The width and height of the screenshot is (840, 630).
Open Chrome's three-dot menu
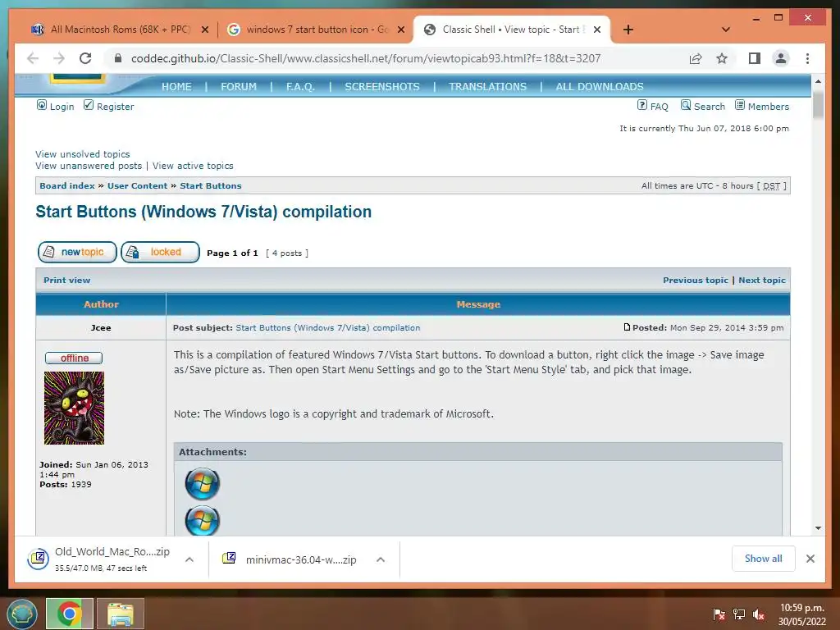[x=807, y=58]
